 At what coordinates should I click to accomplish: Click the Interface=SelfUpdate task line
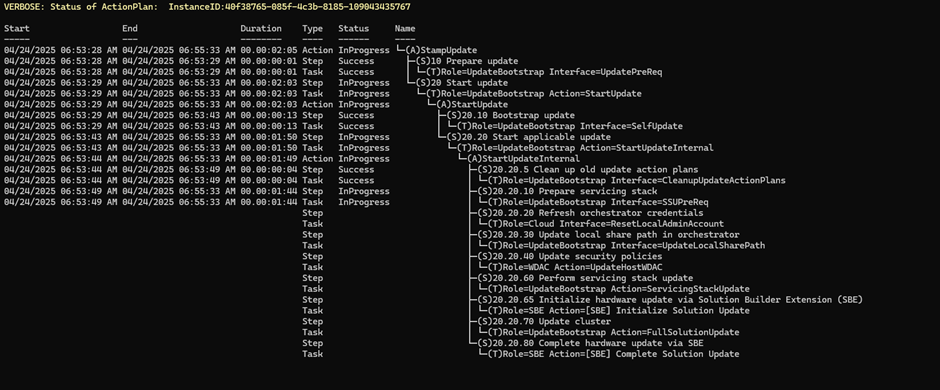click(570, 126)
